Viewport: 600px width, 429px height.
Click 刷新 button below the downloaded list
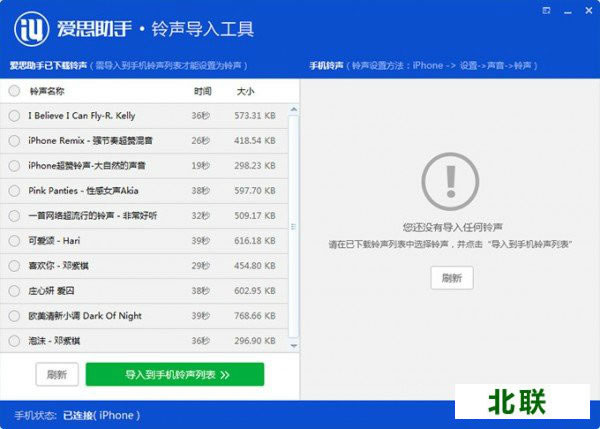pos(57,374)
